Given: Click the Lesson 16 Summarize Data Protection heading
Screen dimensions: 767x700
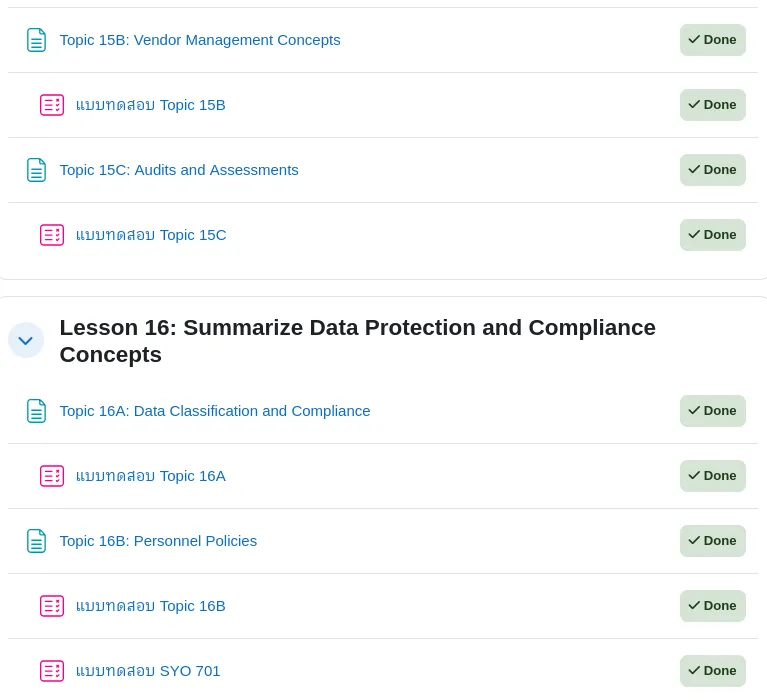Looking at the screenshot, I should [x=358, y=341].
